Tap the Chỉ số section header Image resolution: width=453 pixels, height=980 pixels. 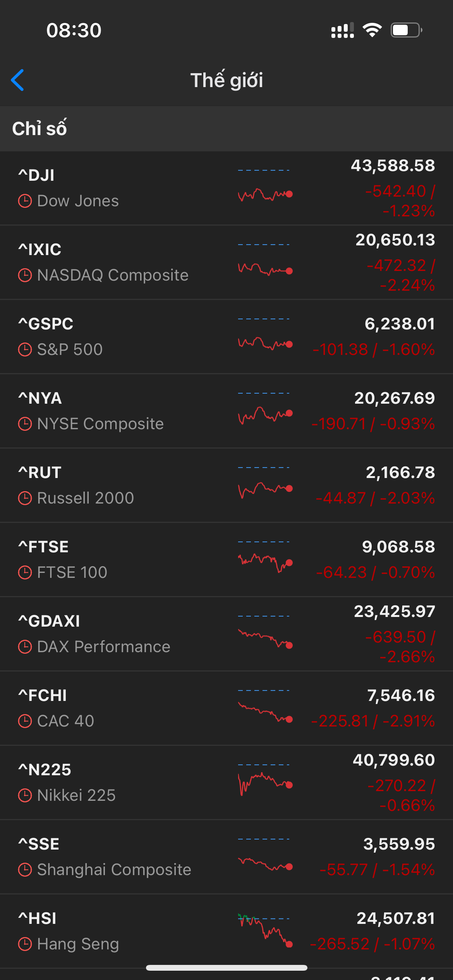pos(39,128)
